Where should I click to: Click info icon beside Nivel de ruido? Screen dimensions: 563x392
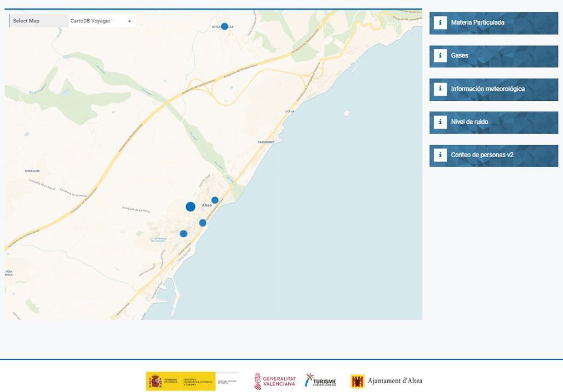440,122
